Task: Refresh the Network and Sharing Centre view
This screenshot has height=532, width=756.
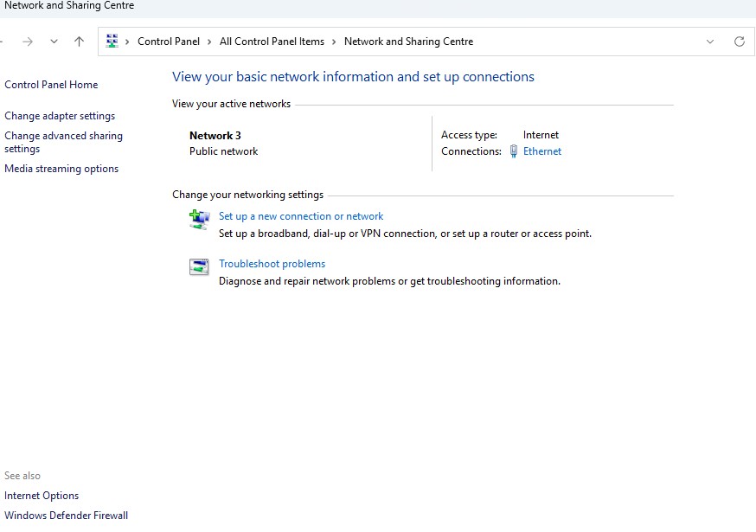Action: pyautogui.click(x=739, y=42)
